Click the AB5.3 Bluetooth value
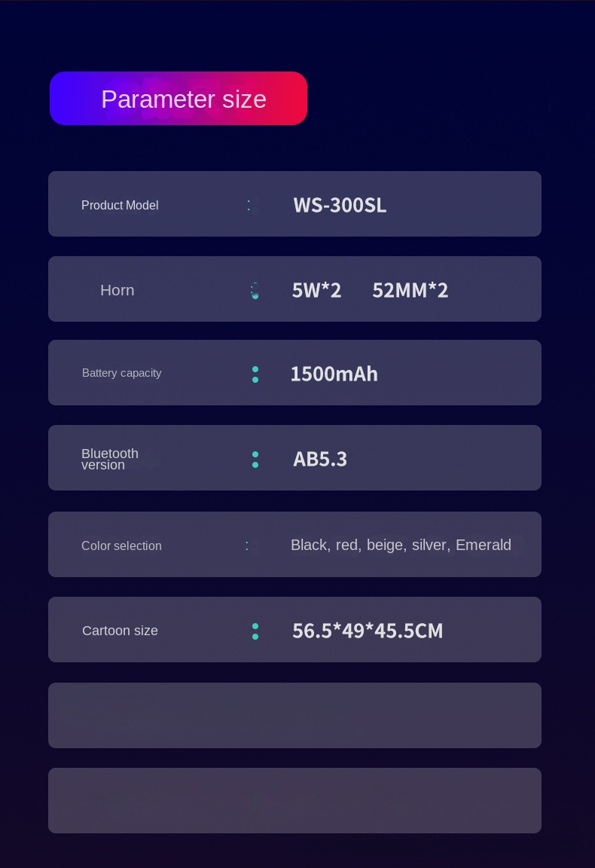The width and height of the screenshot is (595, 868). click(x=320, y=459)
